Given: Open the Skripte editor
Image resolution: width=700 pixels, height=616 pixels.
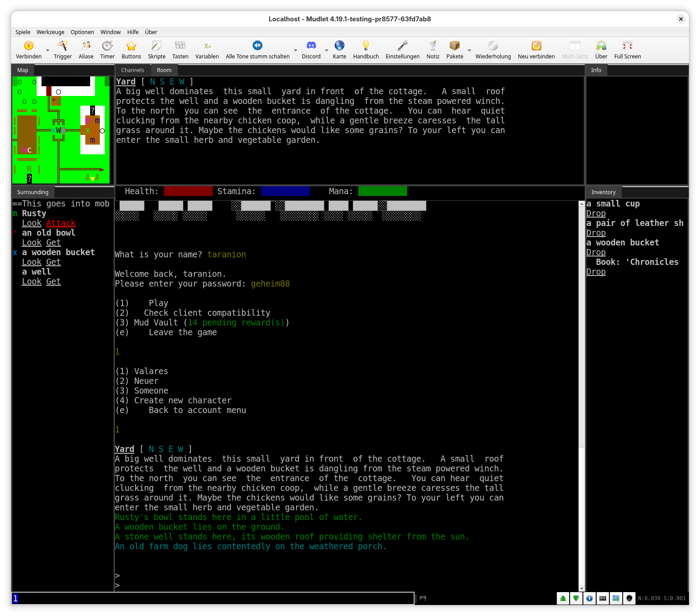Looking at the screenshot, I should [x=156, y=50].
